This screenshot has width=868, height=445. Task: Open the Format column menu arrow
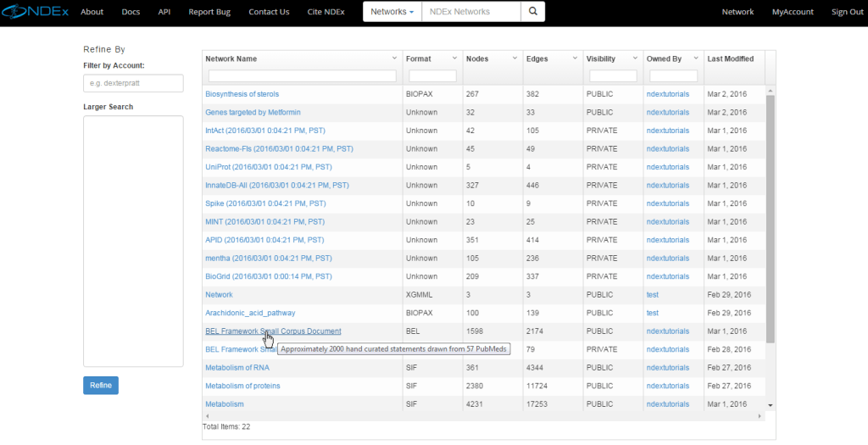(x=454, y=58)
